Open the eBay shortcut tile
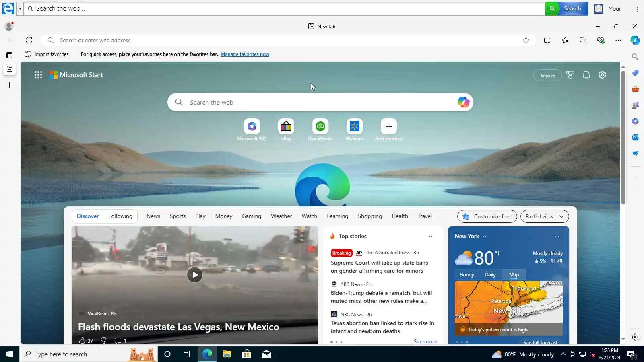This screenshot has width=644, height=362. (286, 130)
